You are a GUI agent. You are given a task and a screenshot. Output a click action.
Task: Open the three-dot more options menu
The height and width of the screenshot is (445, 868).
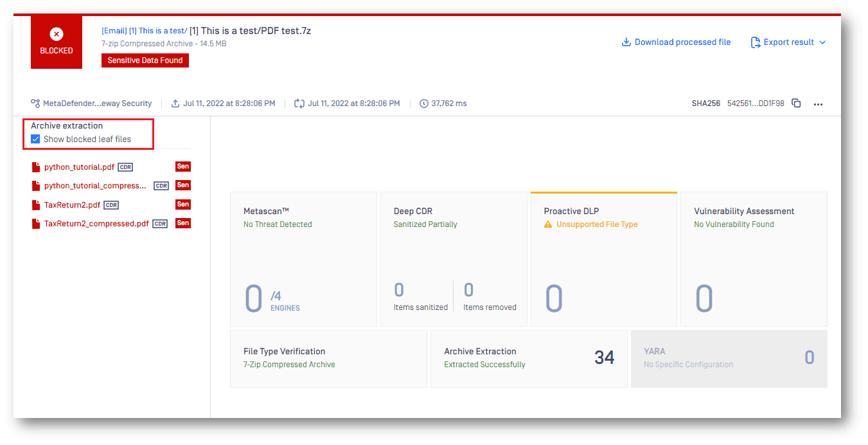pyautogui.click(x=818, y=104)
